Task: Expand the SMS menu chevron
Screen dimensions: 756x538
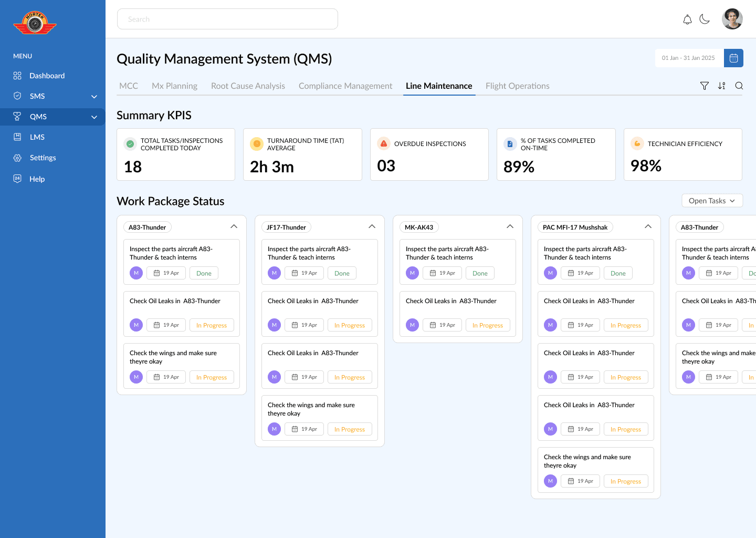Action: [x=94, y=97]
